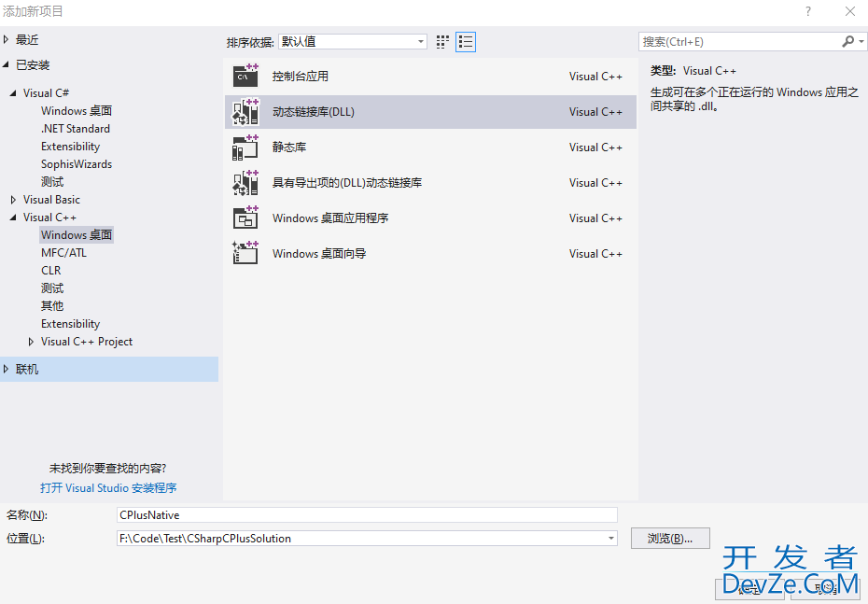Select Windows 桌面向导 template name
This screenshot has width=868, height=604.
pyautogui.click(x=319, y=254)
